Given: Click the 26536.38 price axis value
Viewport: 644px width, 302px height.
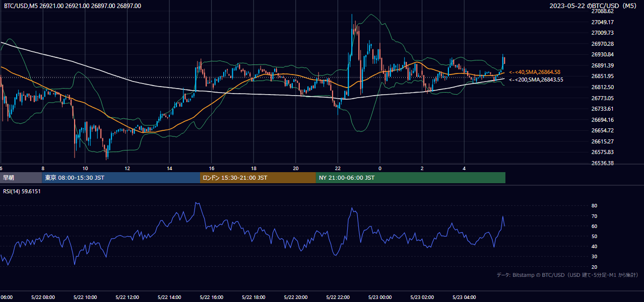Looking at the screenshot, I should pyautogui.click(x=603, y=163).
